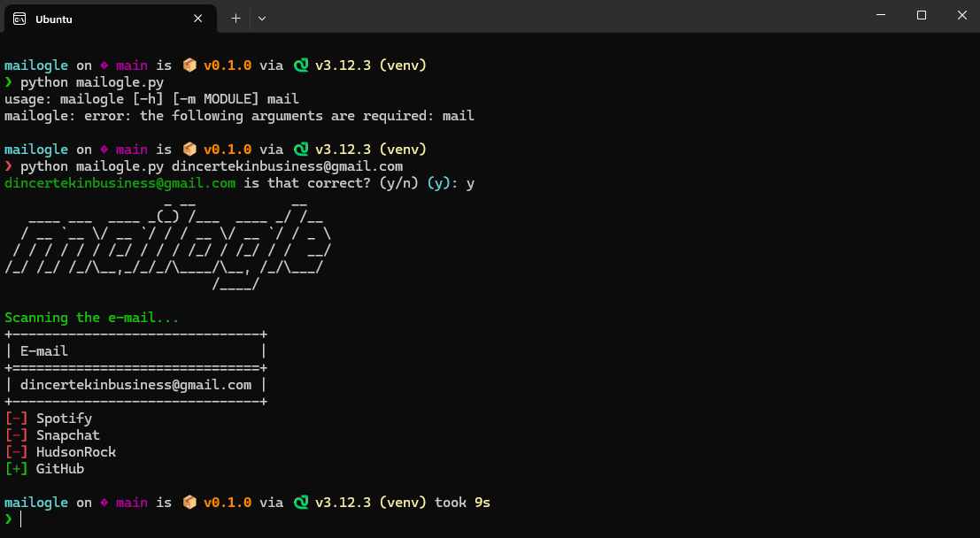The width and height of the screenshot is (980, 538).
Task: Click the mailogle ASCII art banner
Action: pos(167,245)
